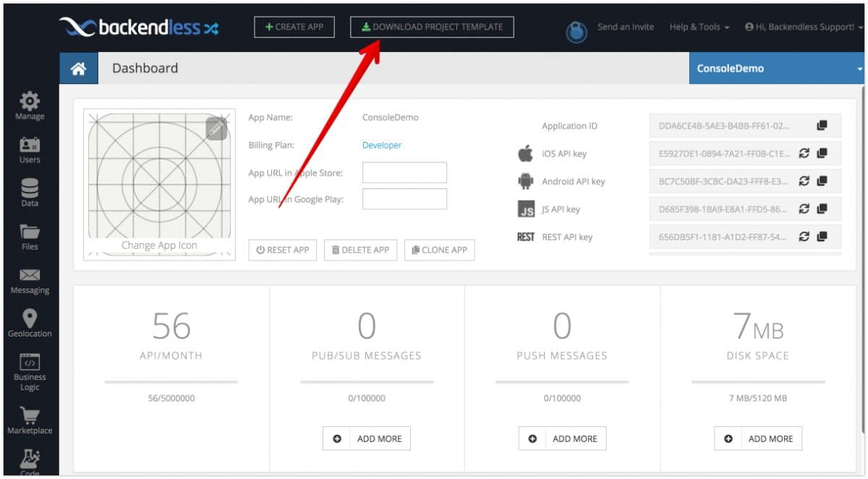Open the Hi, Backendless Support user menu

click(x=804, y=27)
